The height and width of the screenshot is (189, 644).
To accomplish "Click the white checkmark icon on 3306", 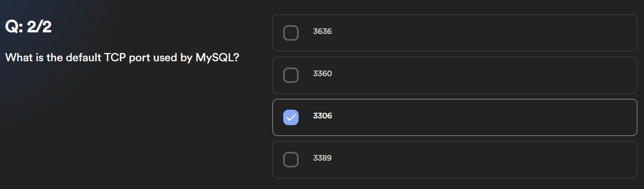I will coord(291,117).
